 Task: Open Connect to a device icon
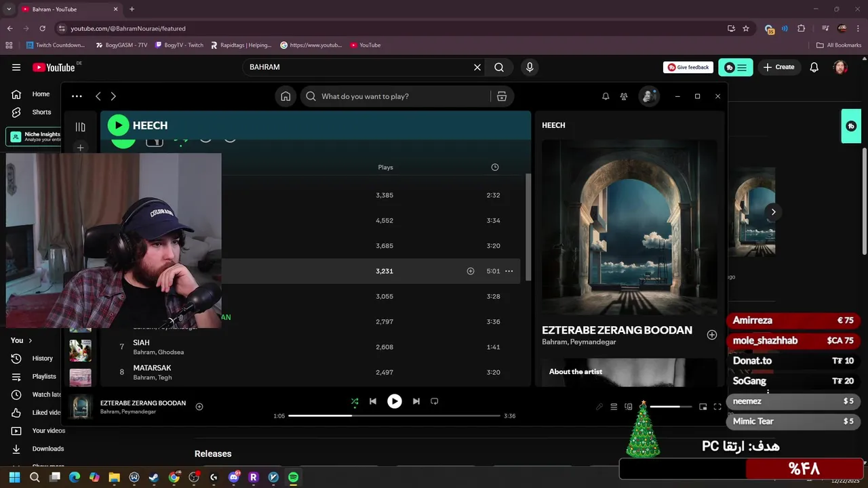(x=629, y=407)
